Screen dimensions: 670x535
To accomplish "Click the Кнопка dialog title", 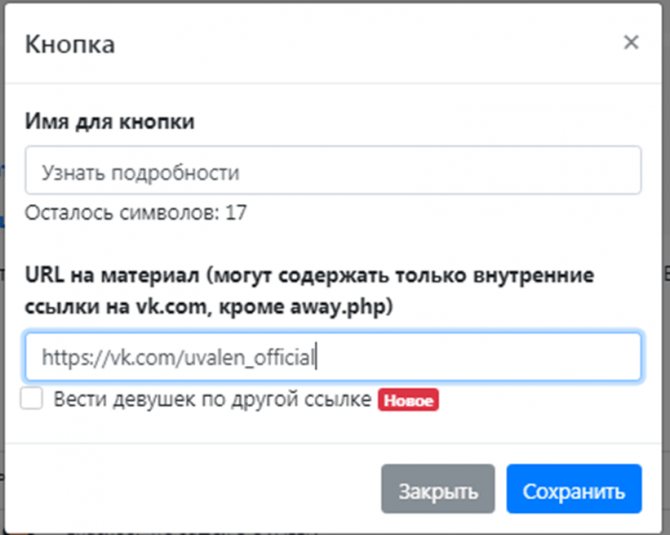I will coord(70,44).
